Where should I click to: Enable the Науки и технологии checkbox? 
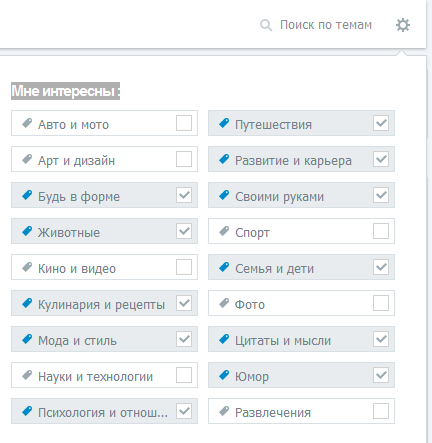coord(184,375)
